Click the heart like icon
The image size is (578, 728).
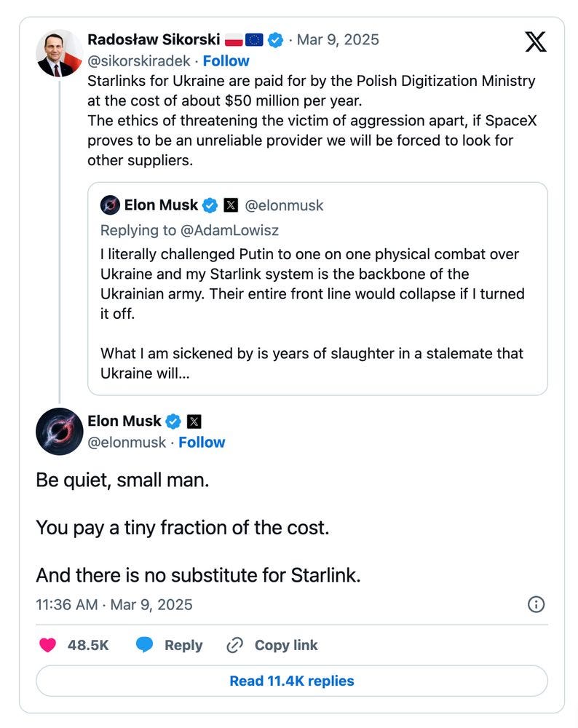47,645
